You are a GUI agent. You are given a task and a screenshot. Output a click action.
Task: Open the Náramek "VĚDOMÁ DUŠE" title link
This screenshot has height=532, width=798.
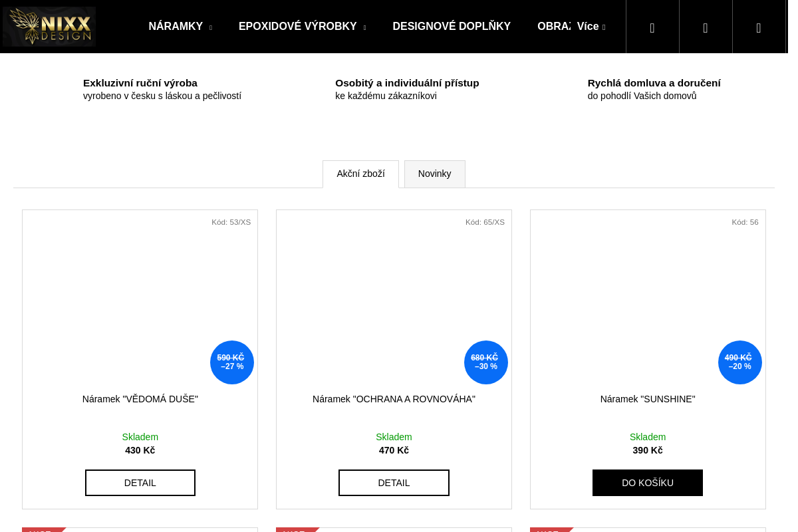tap(140, 399)
